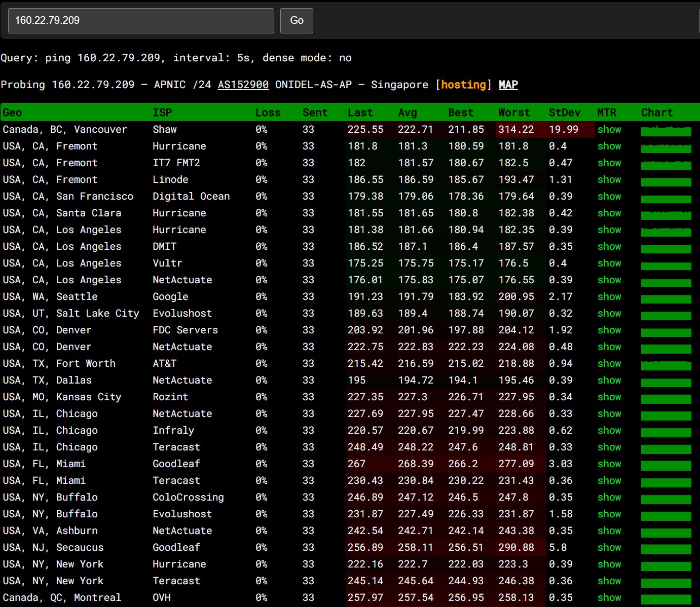The height and width of the screenshot is (607, 700).
Task: Click the MTR column header
Action: click(607, 112)
